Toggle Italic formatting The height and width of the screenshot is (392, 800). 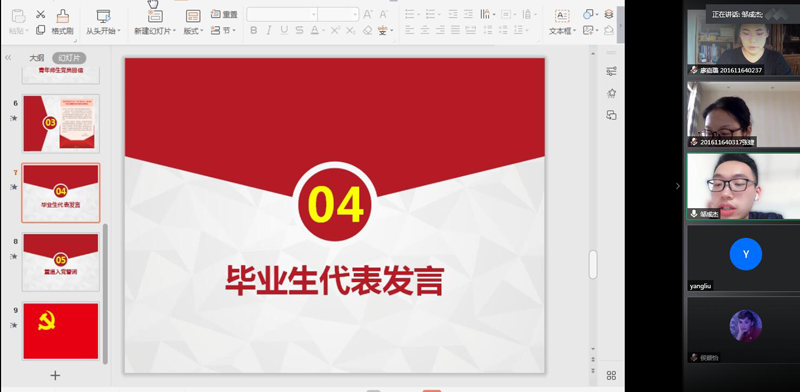[269, 30]
